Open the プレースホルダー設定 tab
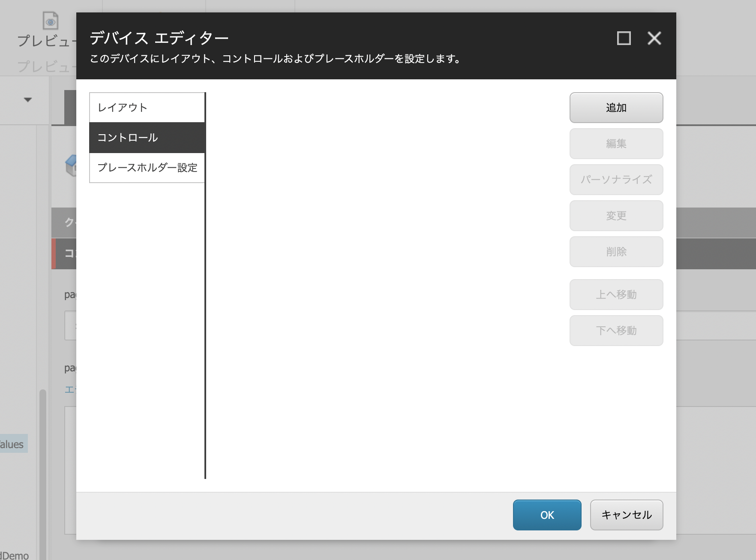Viewport: 756px width, 560px height. [x=147, y=168]
